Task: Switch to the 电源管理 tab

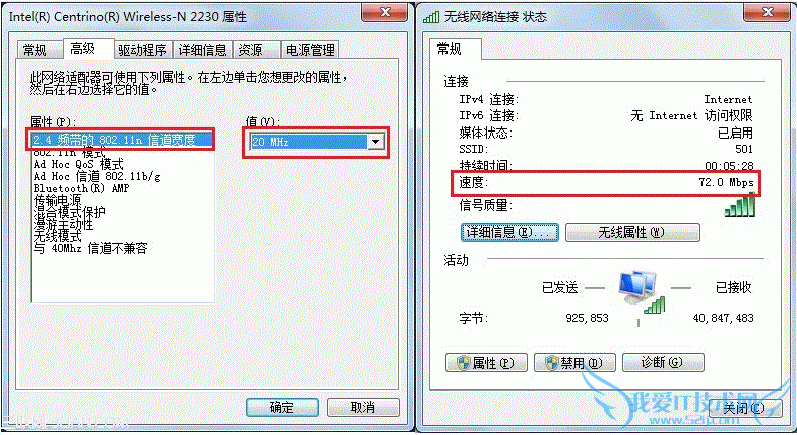Action: tap(310, 50)
